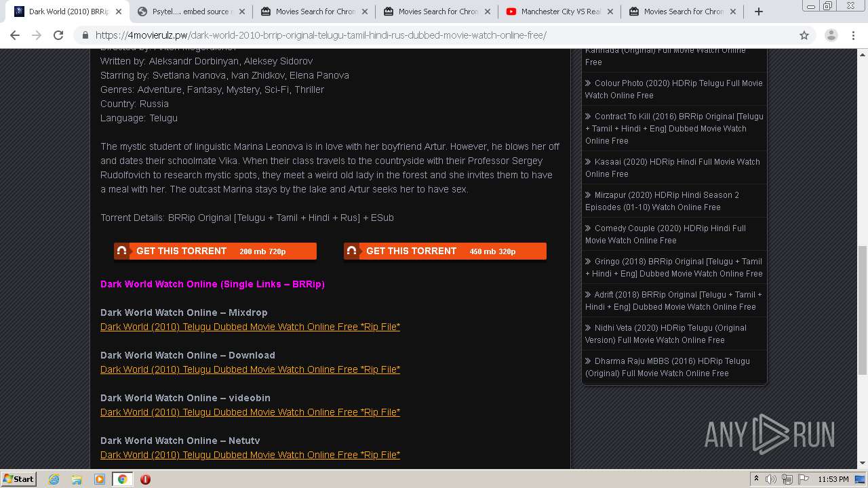The width and height of the screenshot is (868, 488).
Task: Click Dark World Watch Online Single Links heading
Action: pos(212,284)
